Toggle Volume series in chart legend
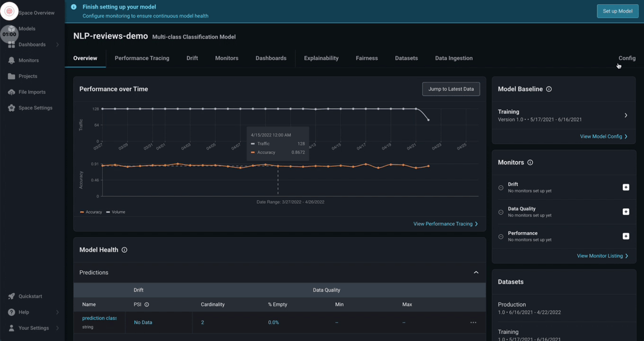Image resolution: width=644 pixels, height=341 pixels. click(116, 212)
